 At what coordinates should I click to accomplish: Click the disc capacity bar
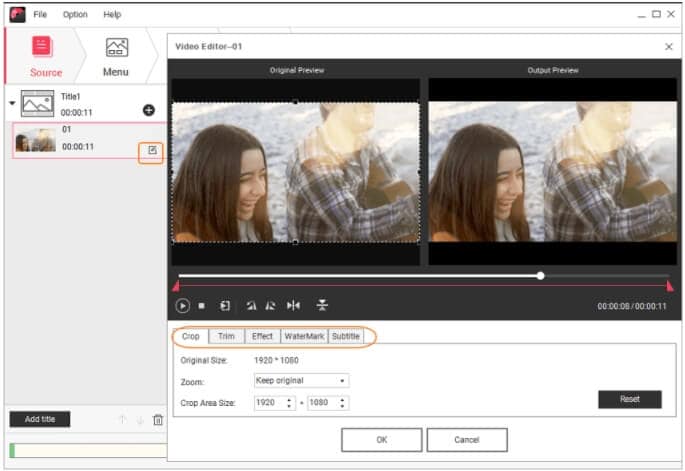pyautogui.click(x=88, y=450)
